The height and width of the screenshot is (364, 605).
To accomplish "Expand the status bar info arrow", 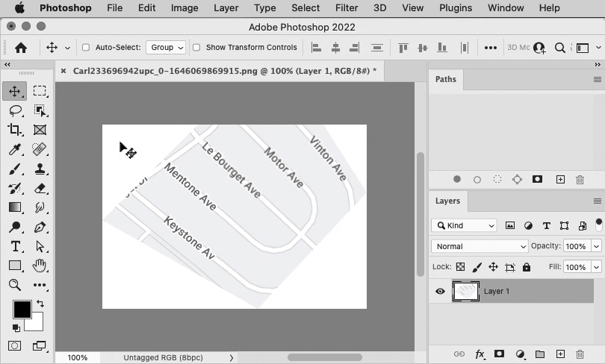I will pos(231,358).
